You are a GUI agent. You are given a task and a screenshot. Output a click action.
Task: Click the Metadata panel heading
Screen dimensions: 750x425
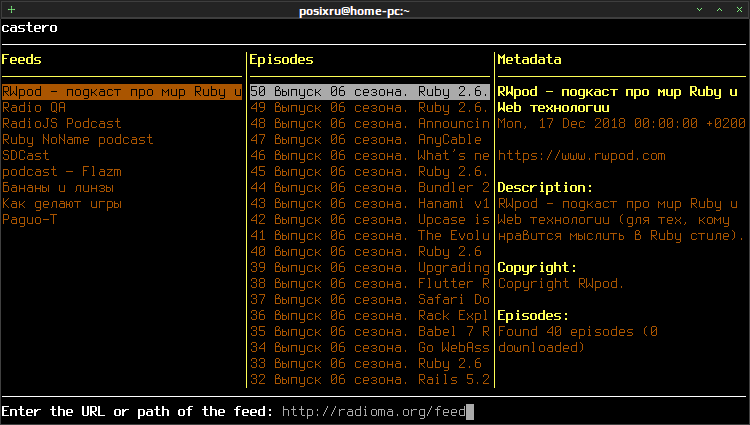529,59
